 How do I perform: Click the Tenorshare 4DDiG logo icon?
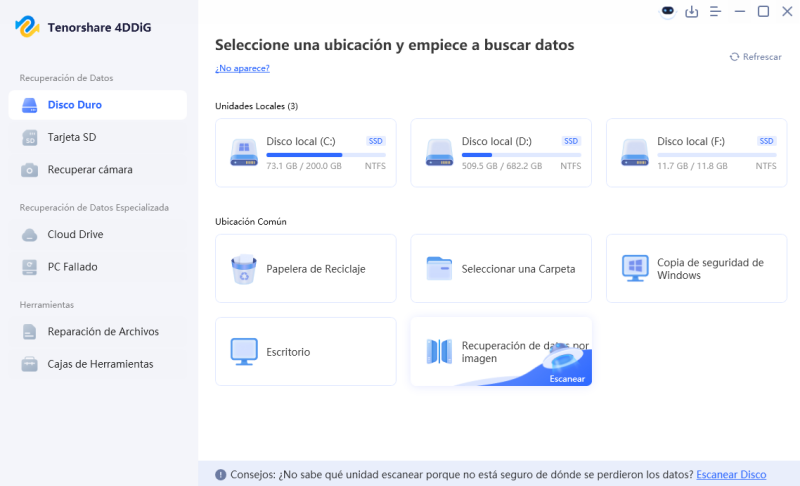pos(27,27)
